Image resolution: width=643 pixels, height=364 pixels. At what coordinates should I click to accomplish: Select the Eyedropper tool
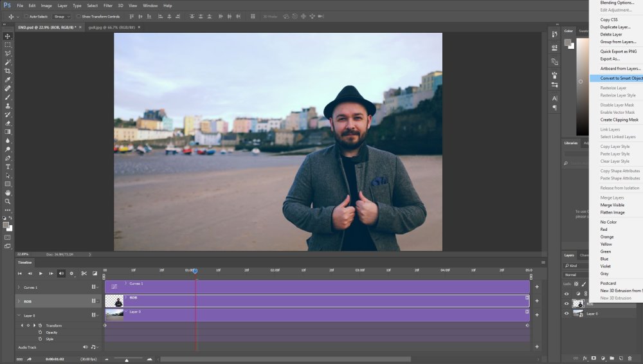(x=7, y=80)
